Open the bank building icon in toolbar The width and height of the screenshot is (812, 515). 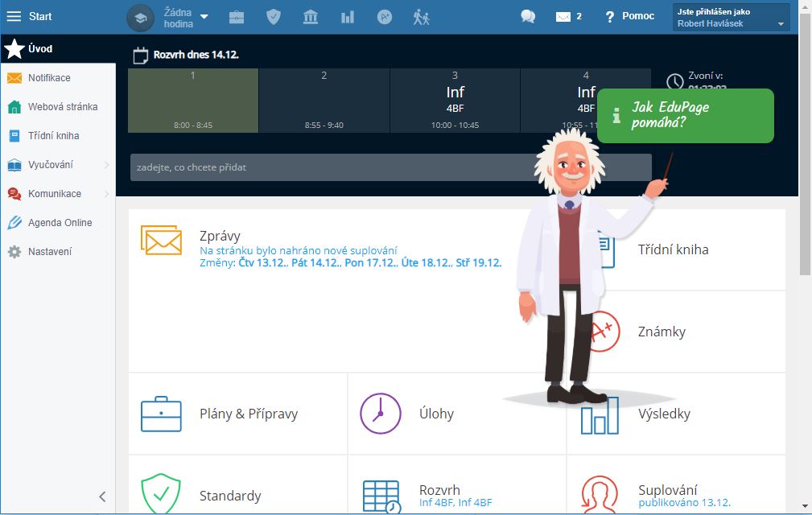click(x=311, y=17)
